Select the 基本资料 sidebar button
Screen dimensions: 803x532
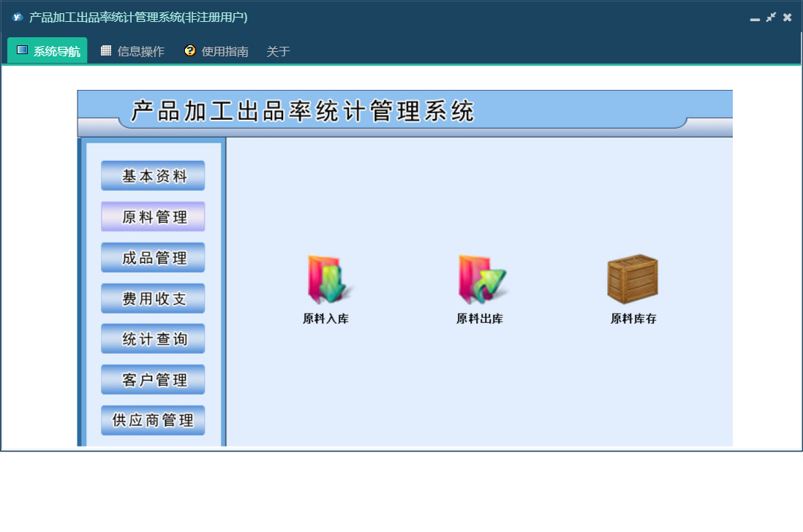click(x=153, y=176)
